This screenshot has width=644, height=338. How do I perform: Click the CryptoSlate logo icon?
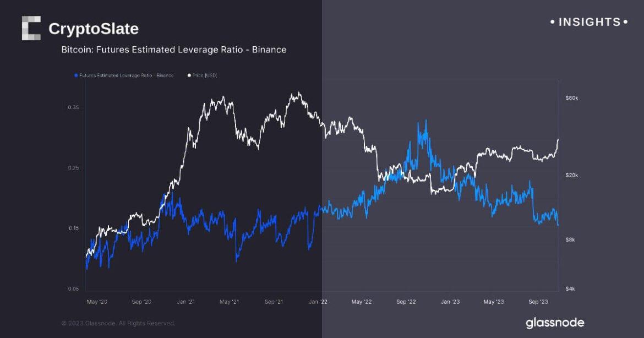31,28
